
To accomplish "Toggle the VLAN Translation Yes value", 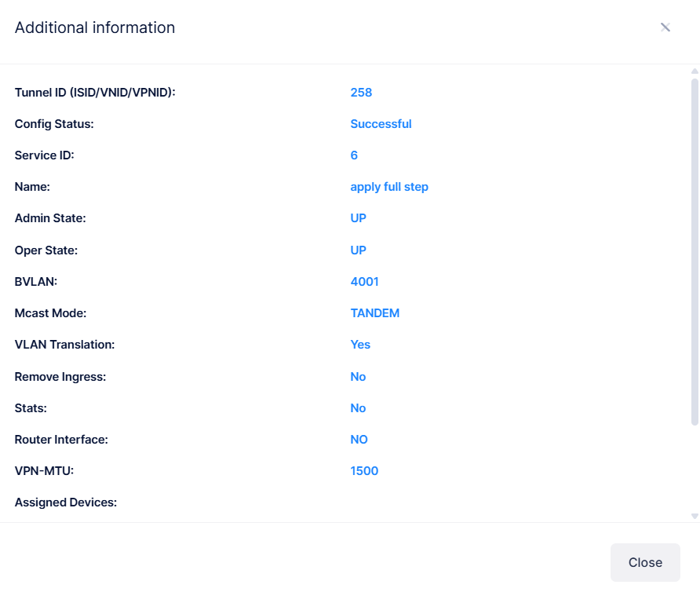I will coord(360,344).
